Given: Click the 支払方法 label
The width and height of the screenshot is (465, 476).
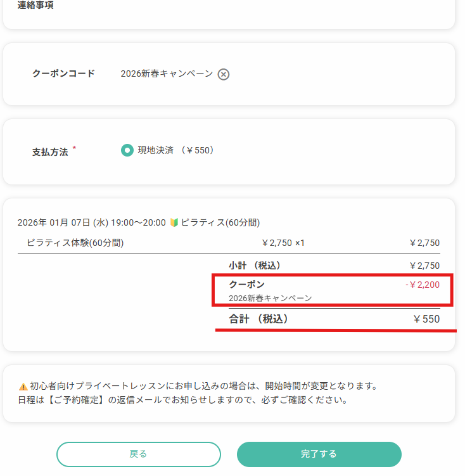Looking at the screenshot, I should coord(50,152).
